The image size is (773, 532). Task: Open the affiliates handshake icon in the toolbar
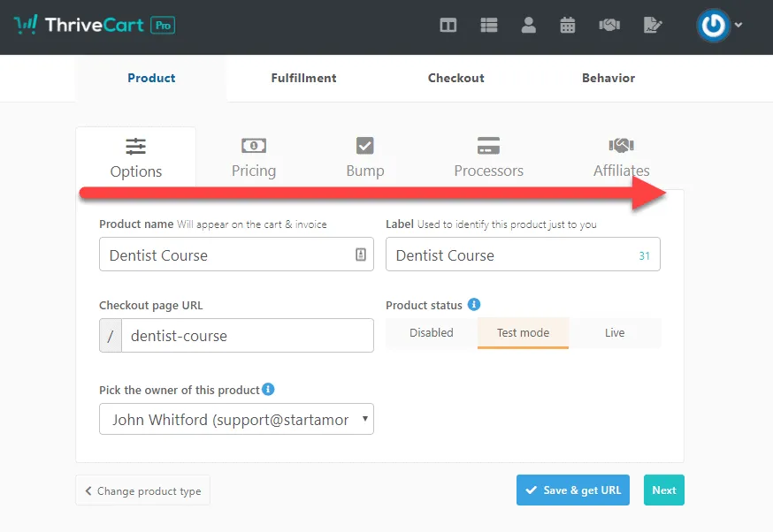608,25
